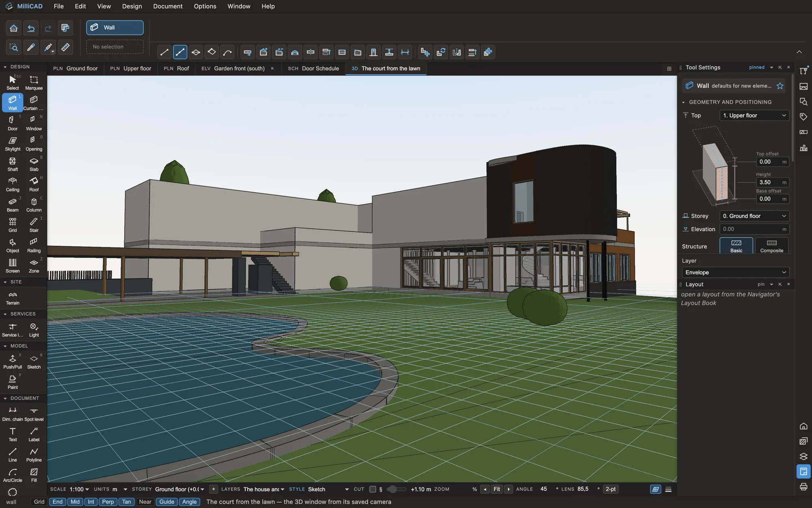Open the Top storey dropdown
The image size is (812, 508).
point(754,115)
